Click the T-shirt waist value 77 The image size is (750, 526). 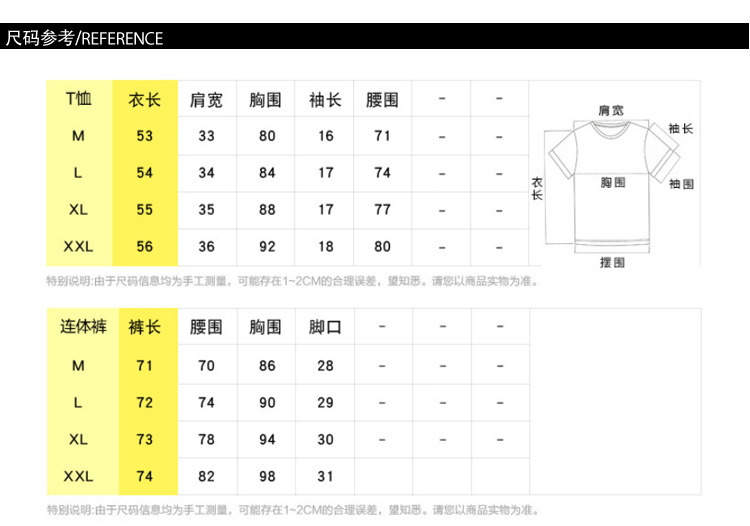382,210
